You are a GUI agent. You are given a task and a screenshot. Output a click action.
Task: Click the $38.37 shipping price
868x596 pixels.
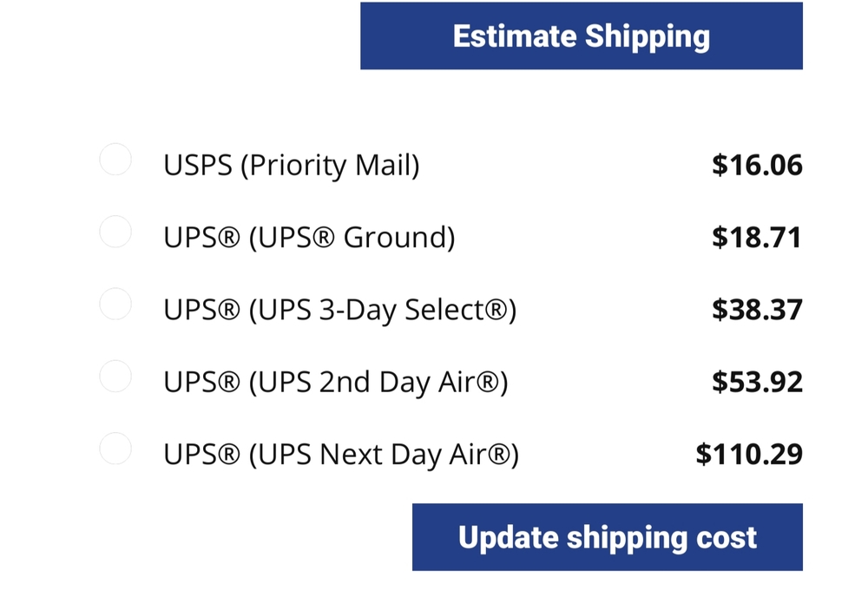757,310
